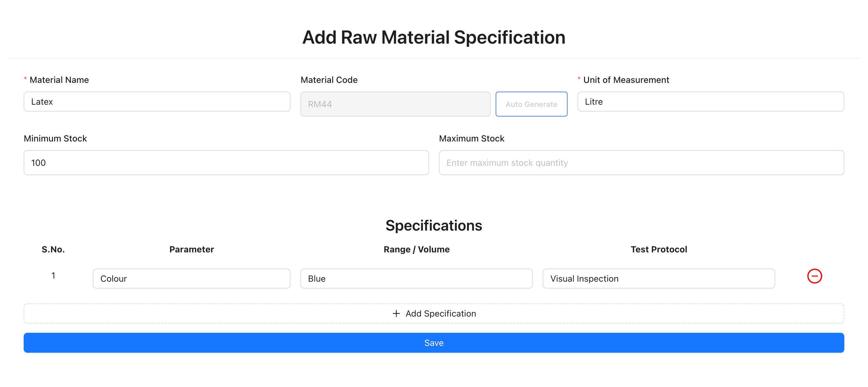868x387 pixels.
Task: Click the red minus icon to remove row 1
Action: pos(815,276)
